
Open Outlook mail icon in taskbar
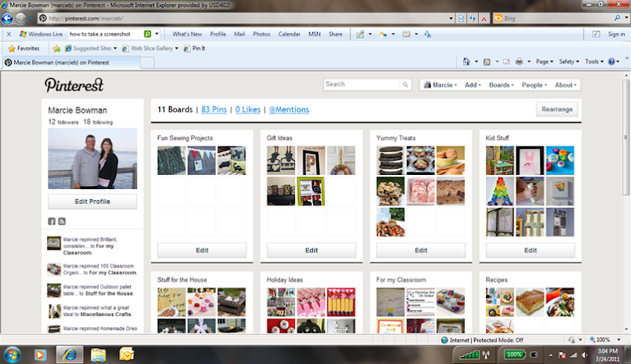tap(126, 355)
